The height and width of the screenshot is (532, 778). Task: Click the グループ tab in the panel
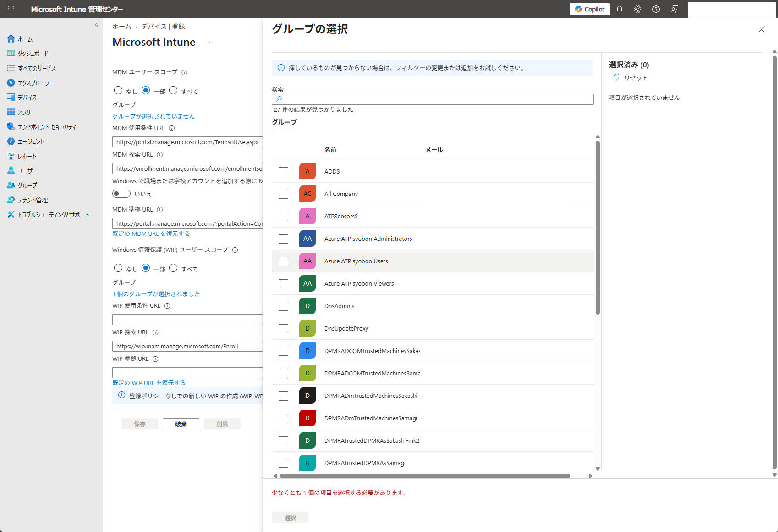284,122
